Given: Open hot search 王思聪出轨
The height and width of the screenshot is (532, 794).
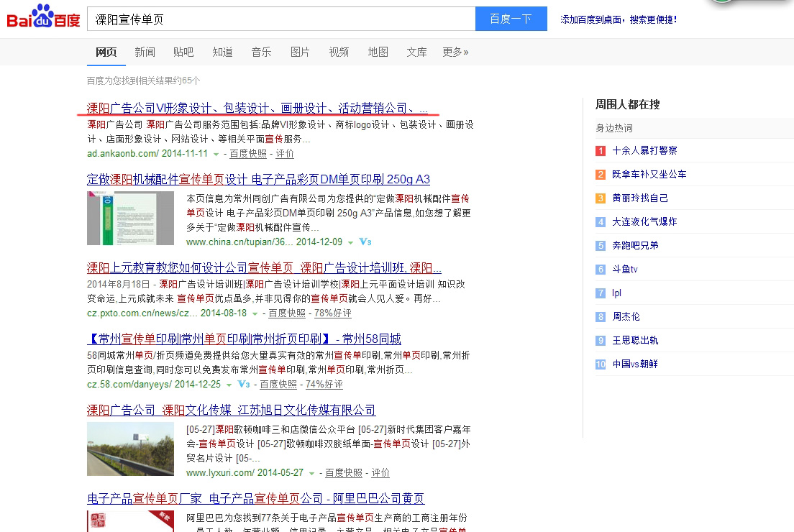Looking at the screenshot, I should click(x=635, y=340).
